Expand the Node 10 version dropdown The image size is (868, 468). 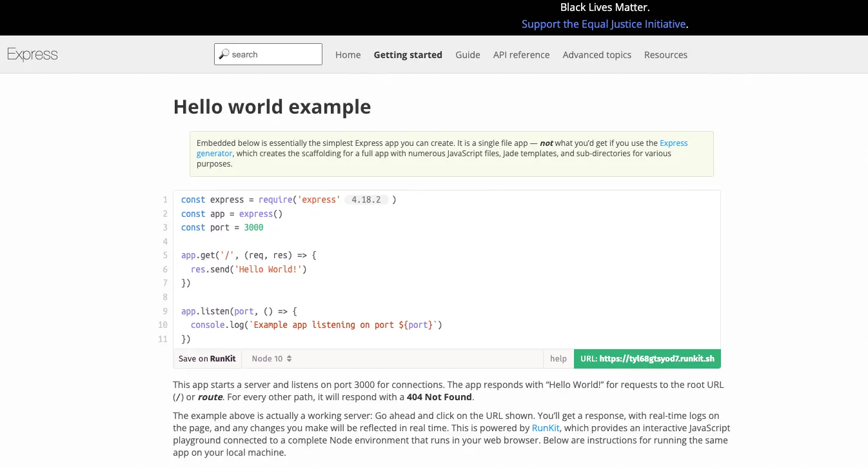tap(271, 359)
